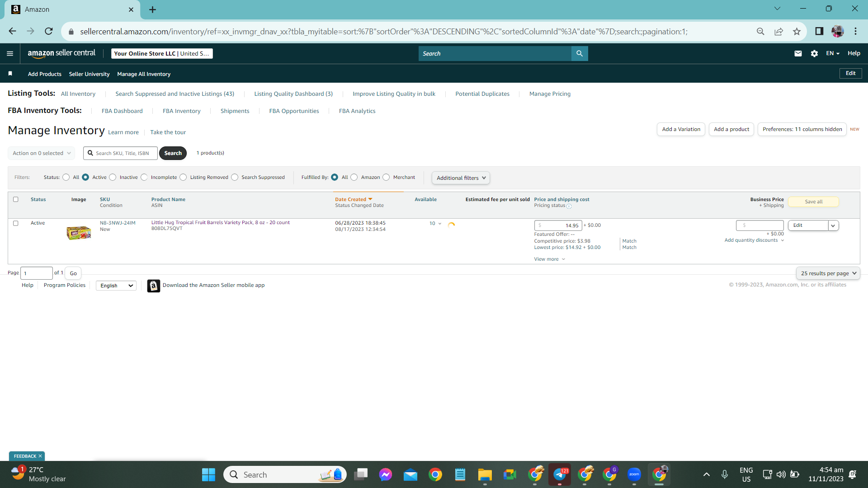This screenshot has width=868, height=488.
Task: Open Telegram from the taskbar
Action: (560, 474)
